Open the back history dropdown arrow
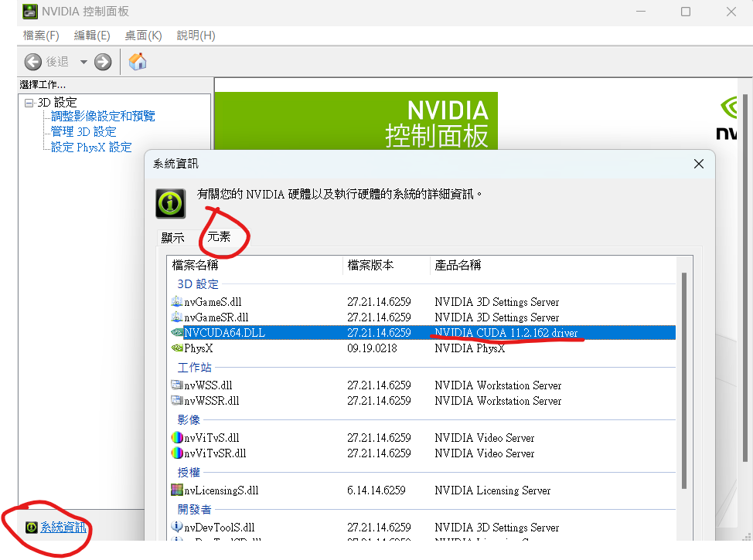Screen dimensions: 753x560 click(x=83, y=62)
